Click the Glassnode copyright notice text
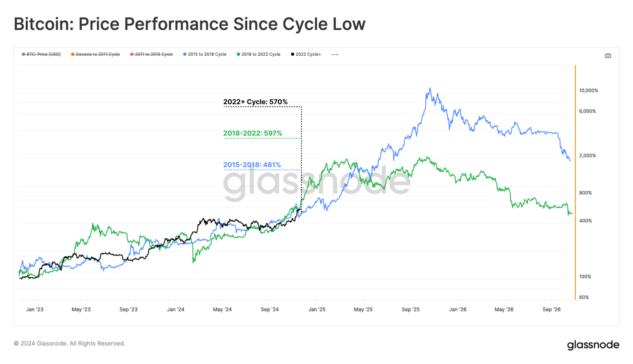 (70, 343)
